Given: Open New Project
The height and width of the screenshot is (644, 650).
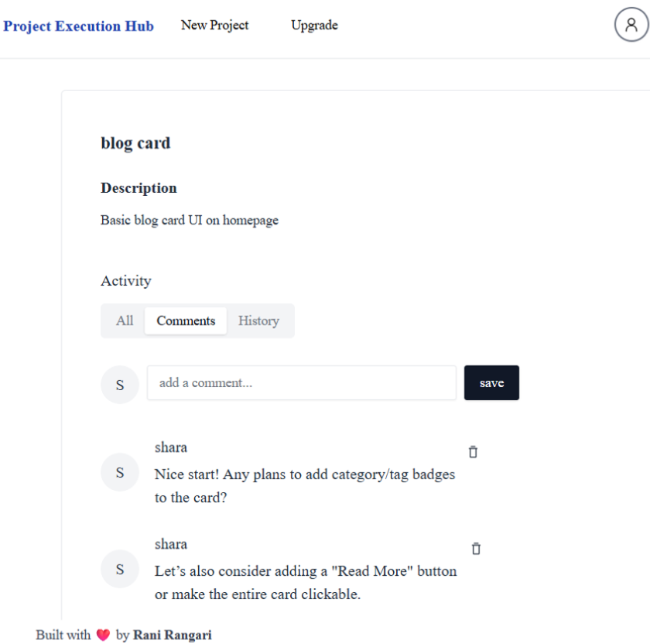Looking at the screenshot, I should 214,25.
